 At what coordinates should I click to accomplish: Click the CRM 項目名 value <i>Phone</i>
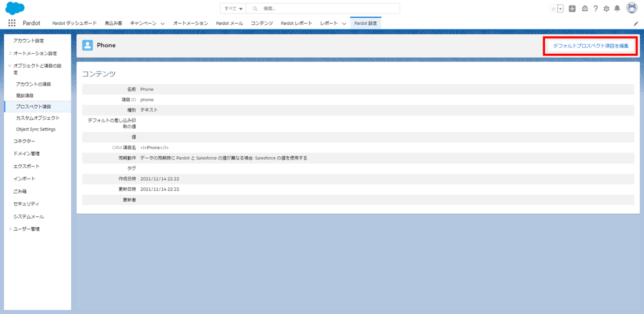tap(155, 147)
